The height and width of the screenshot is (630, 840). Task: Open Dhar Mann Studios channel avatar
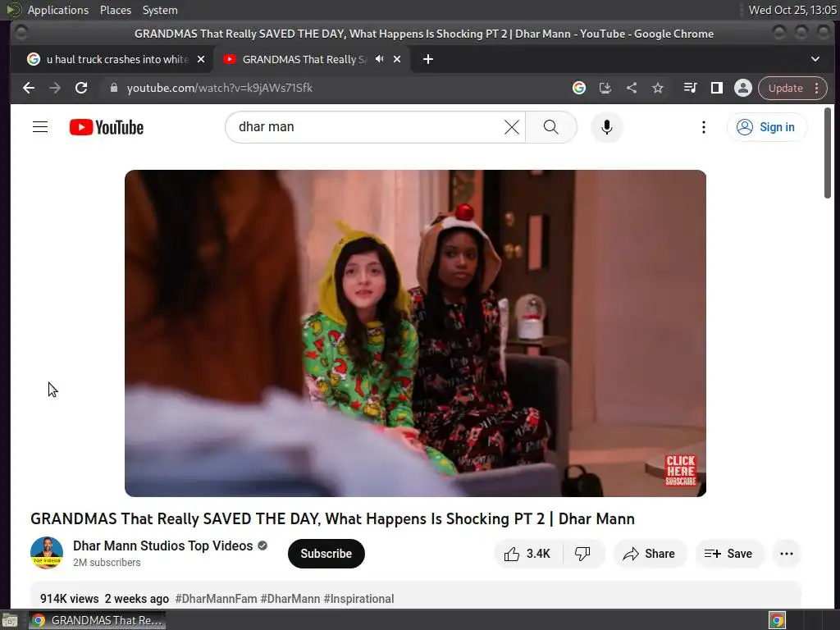click(x=47, y=553)
